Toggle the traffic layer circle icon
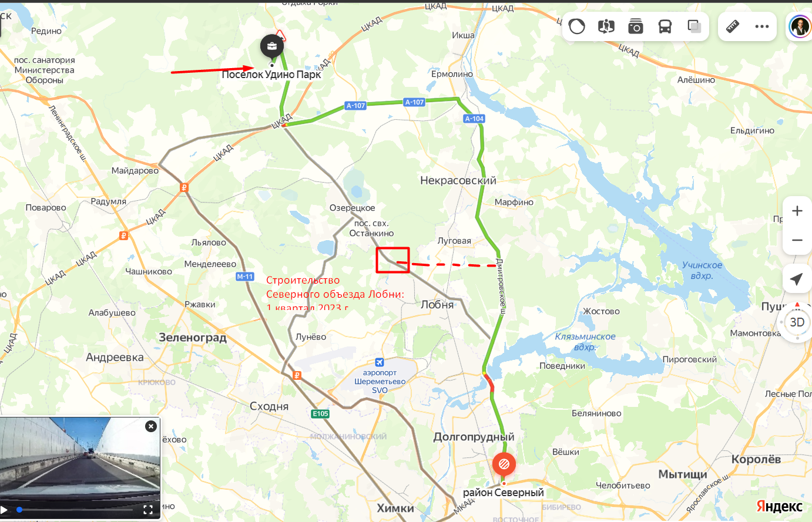 click(577, 26)
